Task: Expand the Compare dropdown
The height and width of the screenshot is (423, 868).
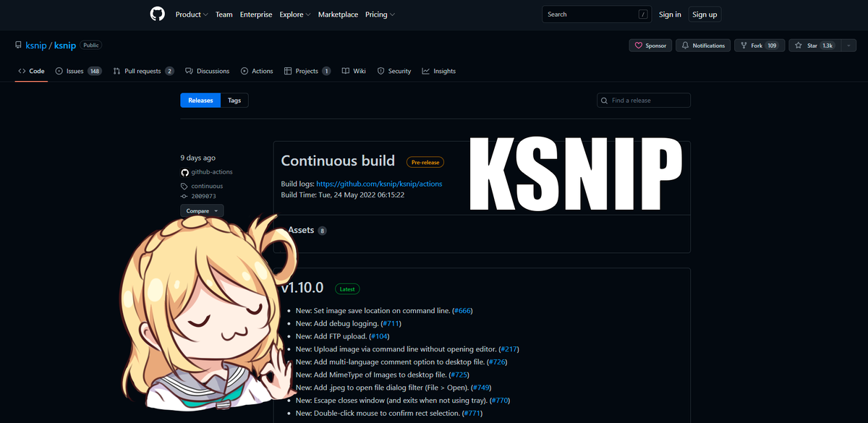Action: pyautogui.click(x=202, y=211)
